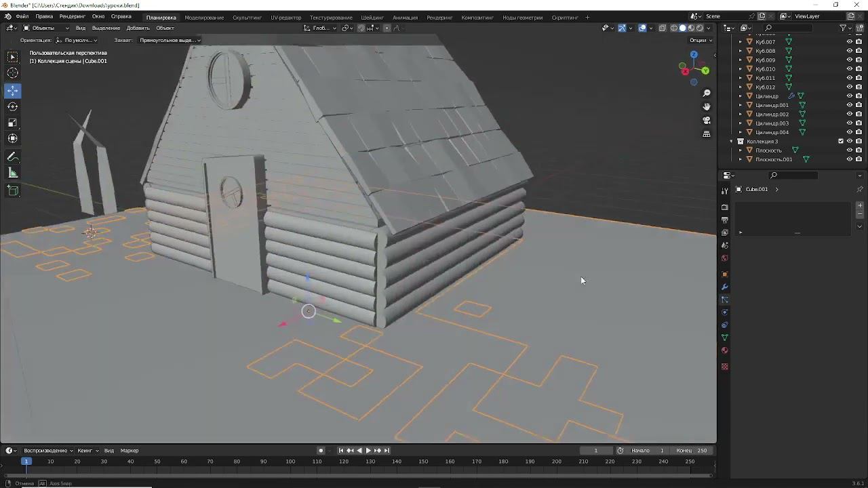
Task: Select the Box Select tool
Action: (13, 58)
